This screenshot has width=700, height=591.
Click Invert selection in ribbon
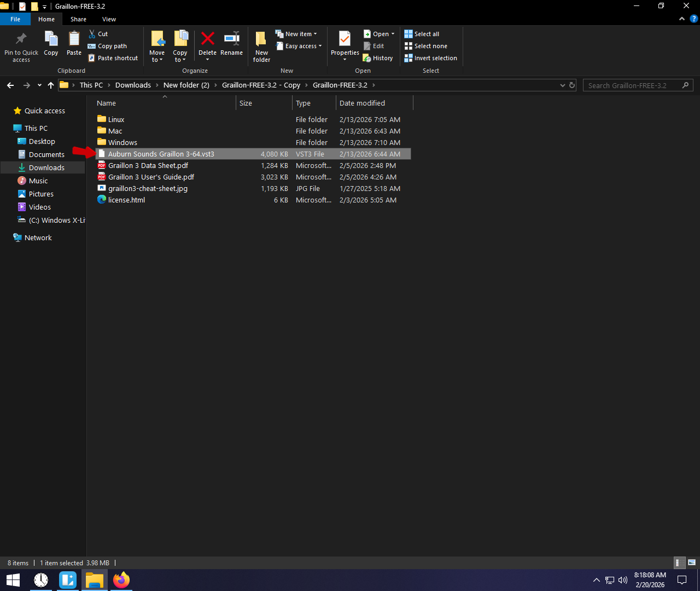(x=430, y=58)
